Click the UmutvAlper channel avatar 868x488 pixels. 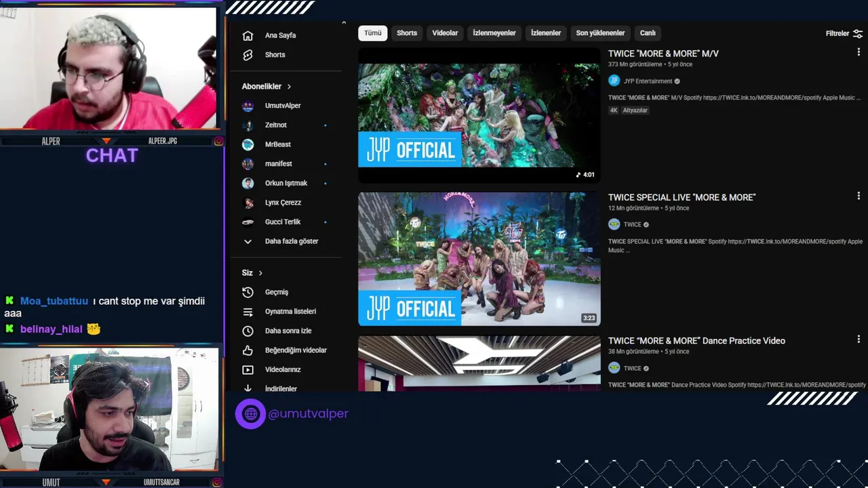[x=248, y=106]
